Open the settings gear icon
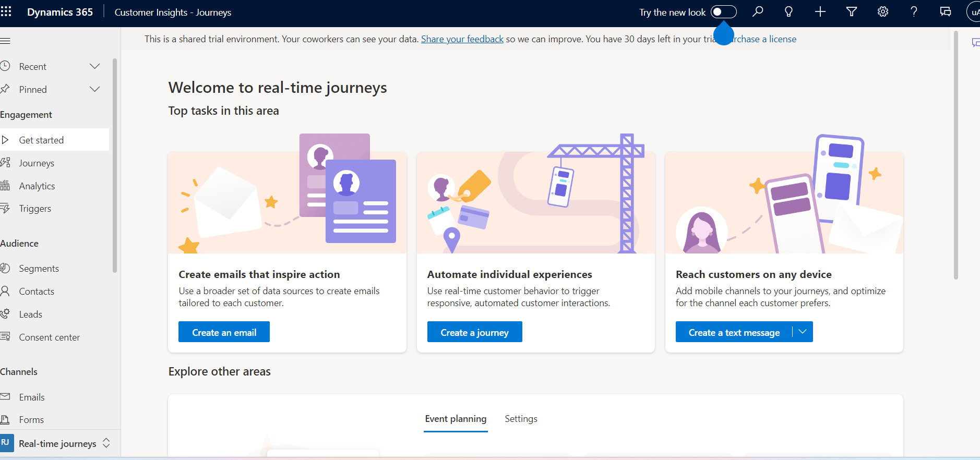The image size is (980, 460). pyautogui.click(x=882, y=12)
